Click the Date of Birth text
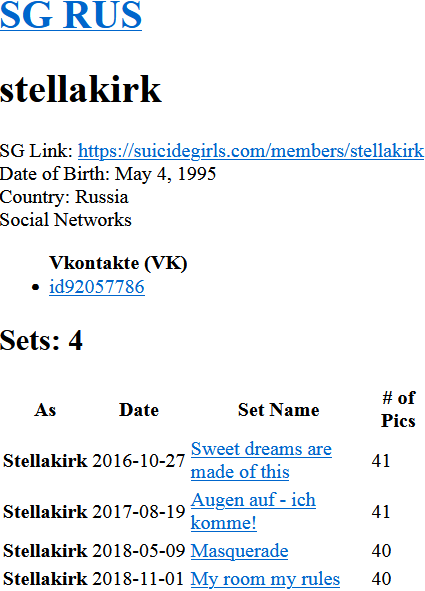This screenshot has height=591, width=425. click(x=108, y=174)
